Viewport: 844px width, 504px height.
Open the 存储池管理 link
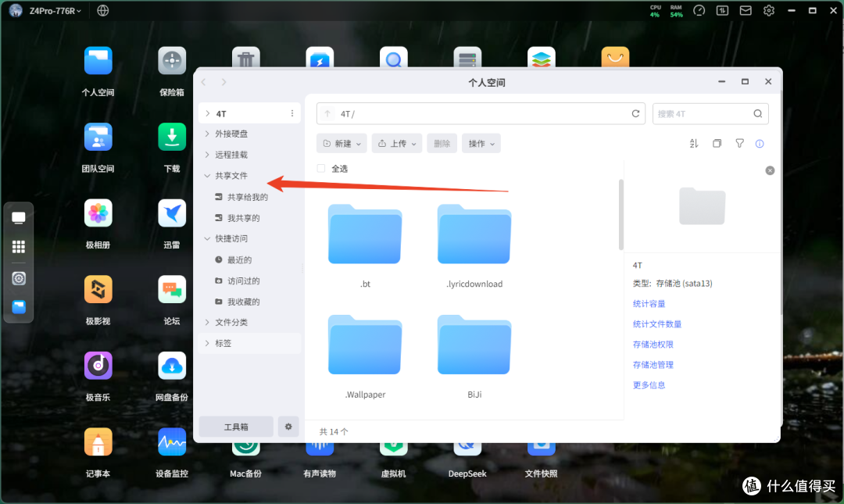click(x=653, y=365)
